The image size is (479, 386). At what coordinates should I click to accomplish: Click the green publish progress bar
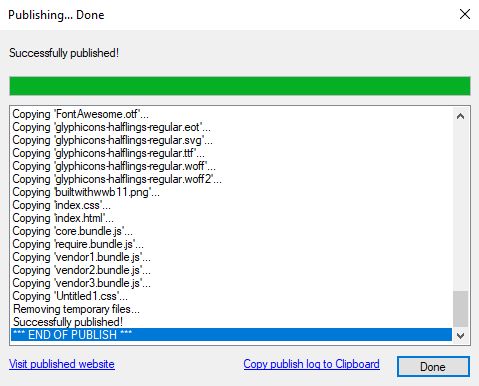(240, 86)
